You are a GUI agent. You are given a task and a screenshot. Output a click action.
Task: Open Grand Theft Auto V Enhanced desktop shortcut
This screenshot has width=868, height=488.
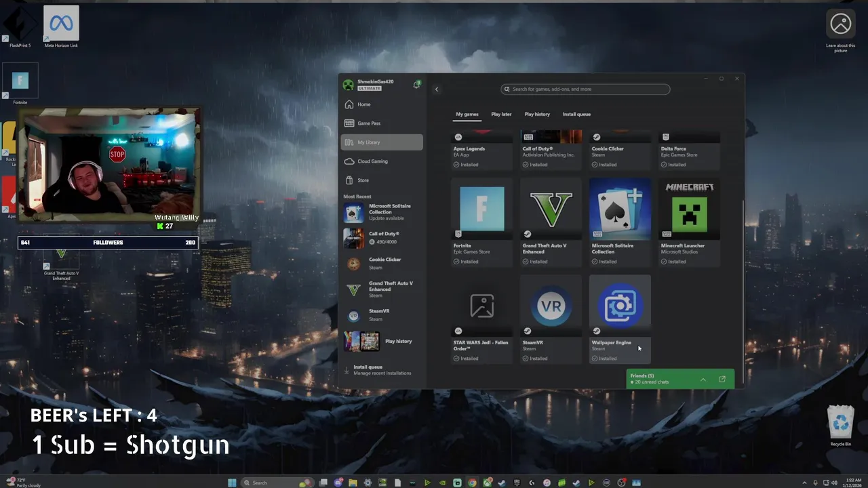61,264
